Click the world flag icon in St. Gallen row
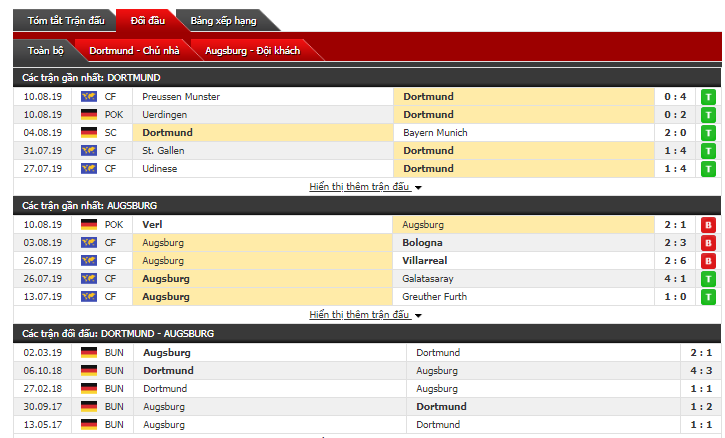This screenshot has height=438, width=725. 89,151
